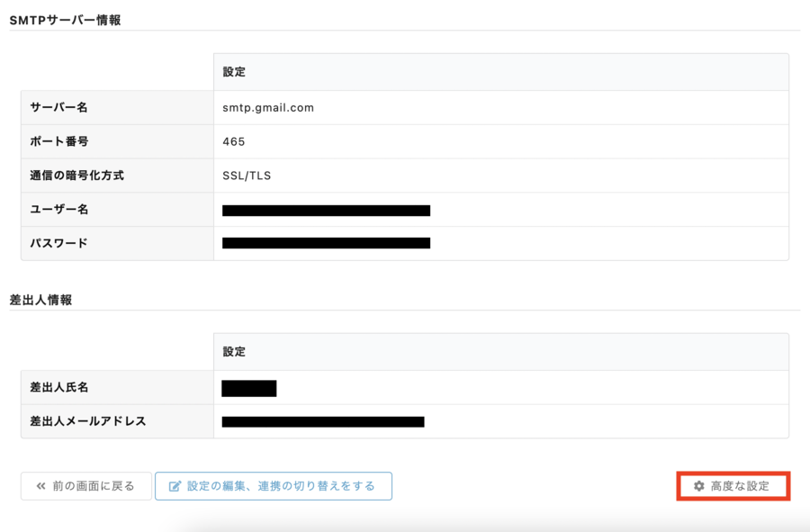Click the ポート番号 row label

[59, 141]
